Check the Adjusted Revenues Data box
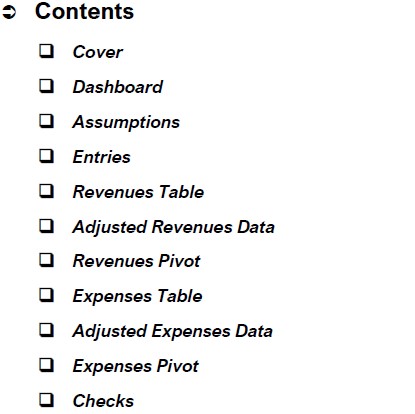Screen dimensions: 415x414 point(47,226)
